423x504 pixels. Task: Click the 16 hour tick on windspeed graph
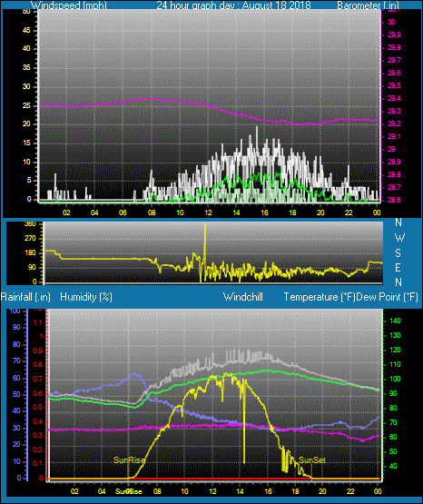[264, 212]
